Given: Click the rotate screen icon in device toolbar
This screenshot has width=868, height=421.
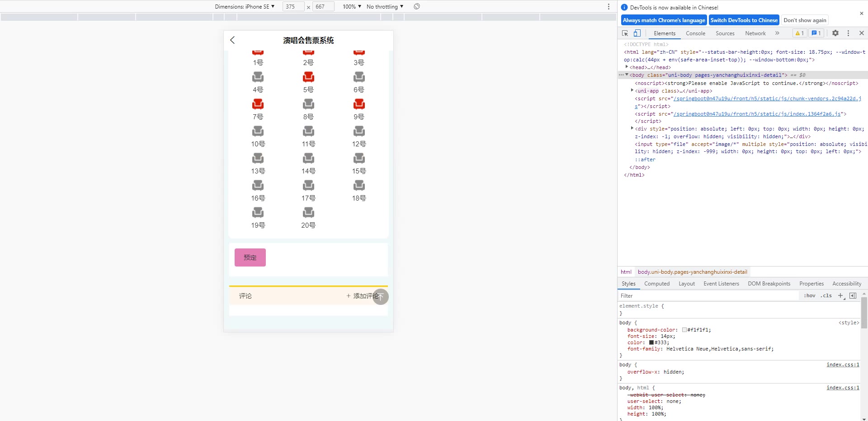Looking at the screenshot, I should coord(417,6).
